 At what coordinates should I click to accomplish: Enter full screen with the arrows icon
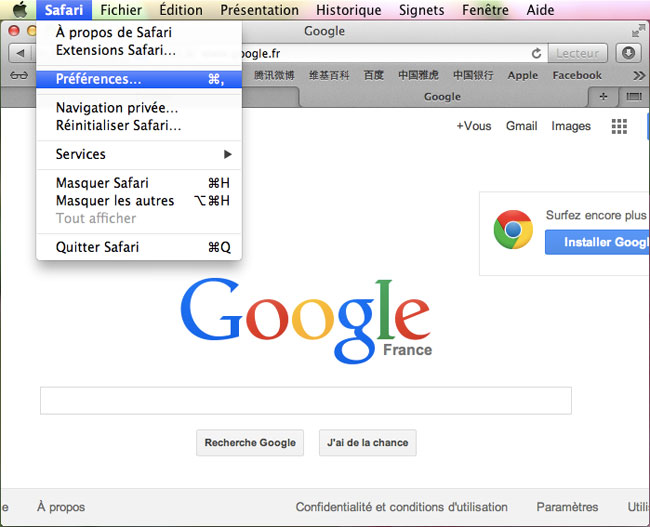point(638,31)
